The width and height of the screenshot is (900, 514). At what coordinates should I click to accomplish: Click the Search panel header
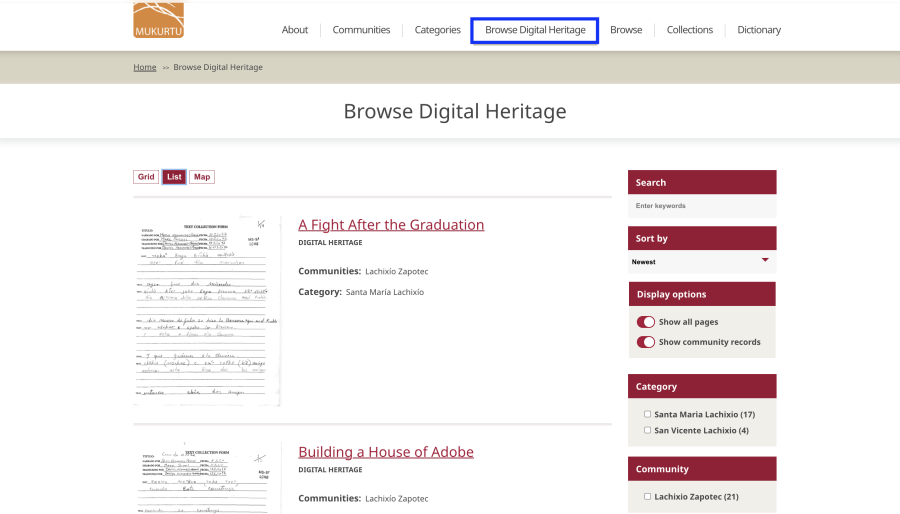[702, 182]
